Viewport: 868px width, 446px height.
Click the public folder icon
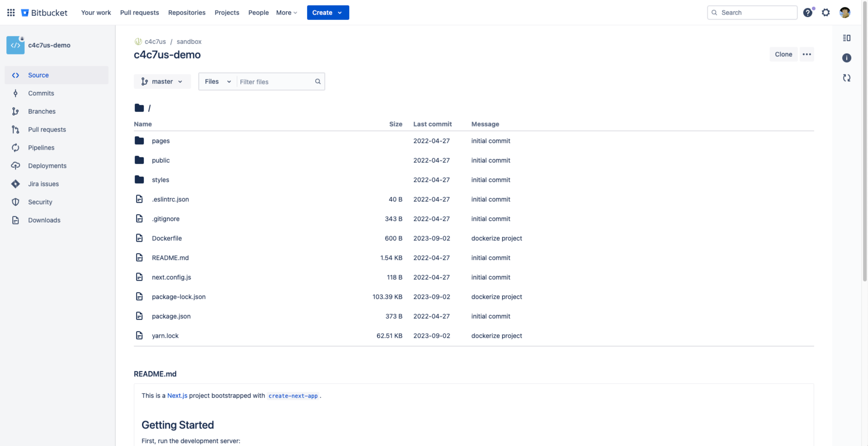[x=139, y=160]
